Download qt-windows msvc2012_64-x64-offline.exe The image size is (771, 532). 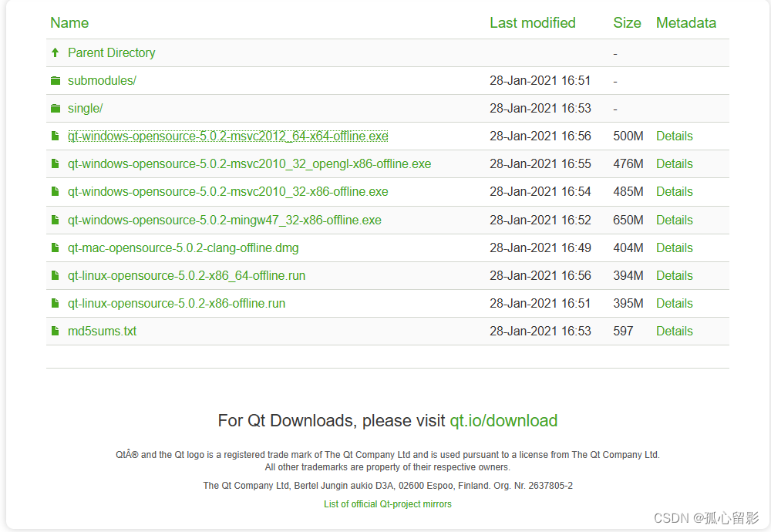tap(228, 136)
